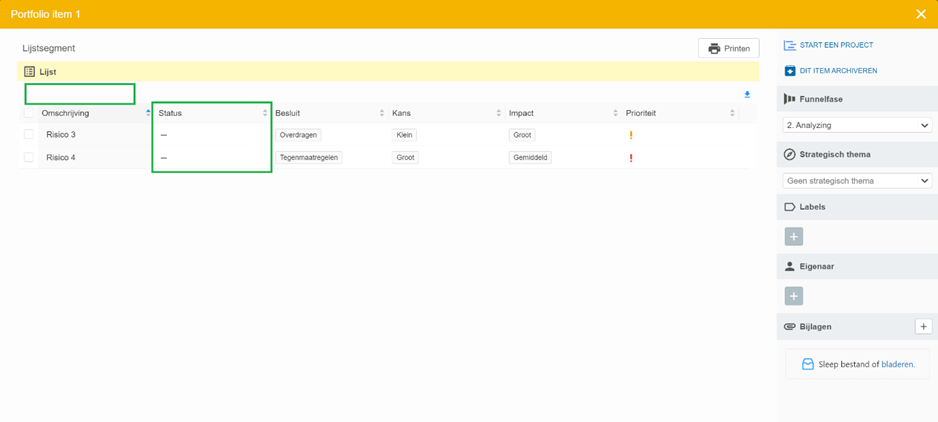Click the bladeren link to browse files
This screenshot has height=422, width=938.
coord(897,364)
